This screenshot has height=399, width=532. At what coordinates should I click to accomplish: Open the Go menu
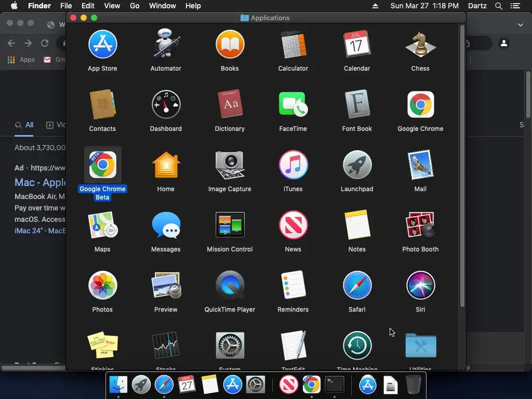[x=135, y=6]
